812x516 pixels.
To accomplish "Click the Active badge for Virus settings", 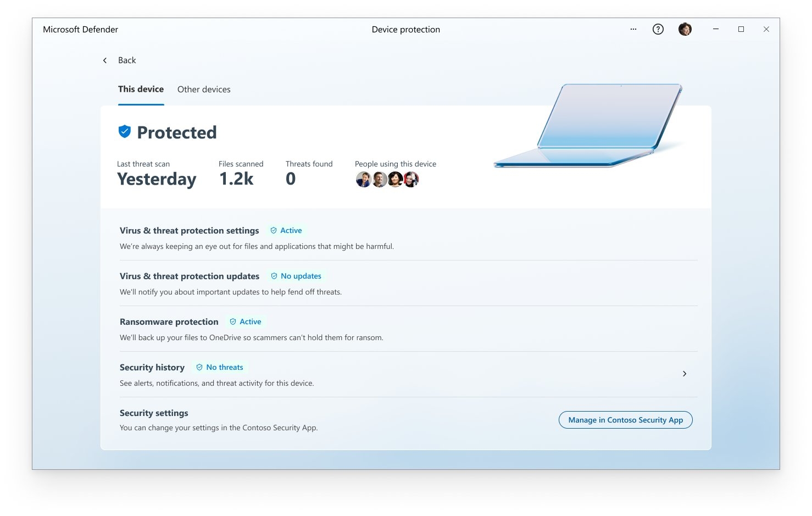I will tap(286, 231).
